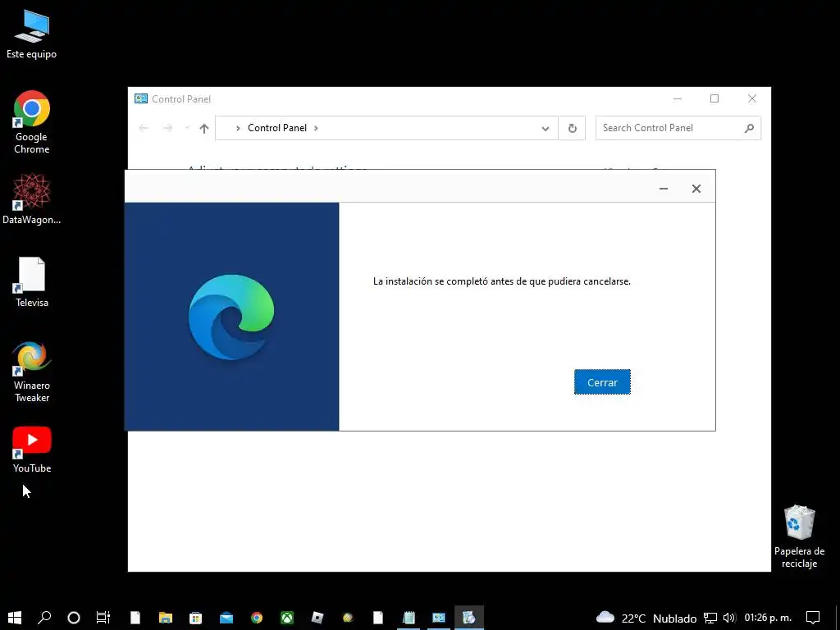The image size is (840, 630).
Task: Open taskbar search magnifier
Action: point(44,618)
